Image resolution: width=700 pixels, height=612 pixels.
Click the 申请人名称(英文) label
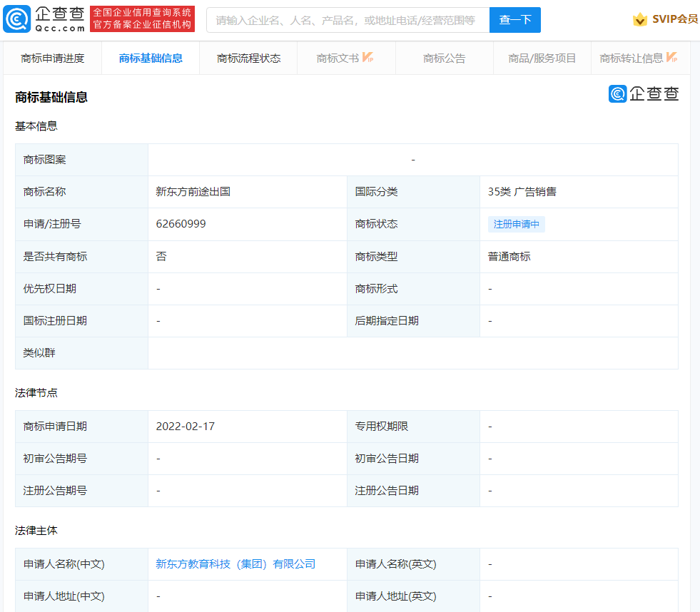point(395,564)
